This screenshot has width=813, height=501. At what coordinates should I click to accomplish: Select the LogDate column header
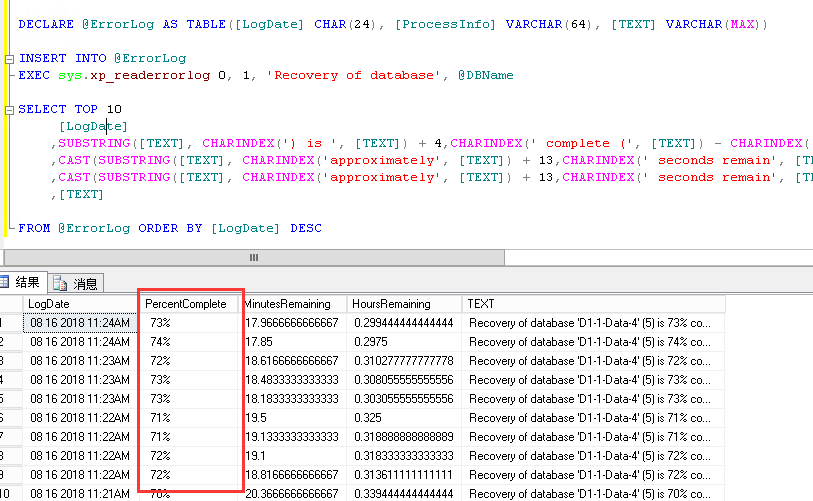(80, 303)
